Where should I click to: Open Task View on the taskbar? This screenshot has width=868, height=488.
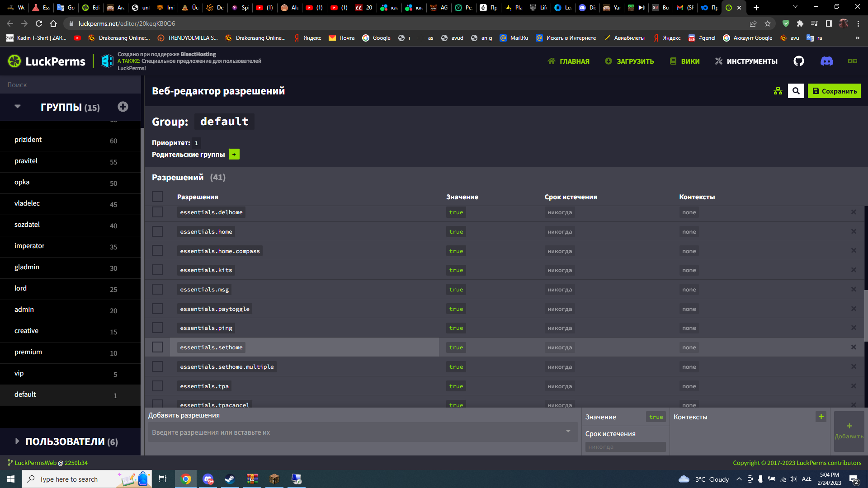163,479
